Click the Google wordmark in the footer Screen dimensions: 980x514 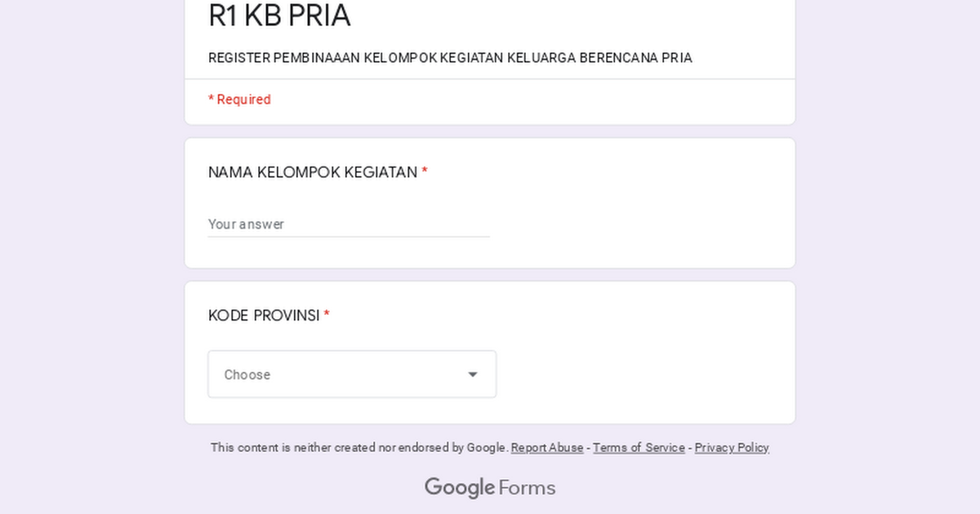tap(460, 487)
